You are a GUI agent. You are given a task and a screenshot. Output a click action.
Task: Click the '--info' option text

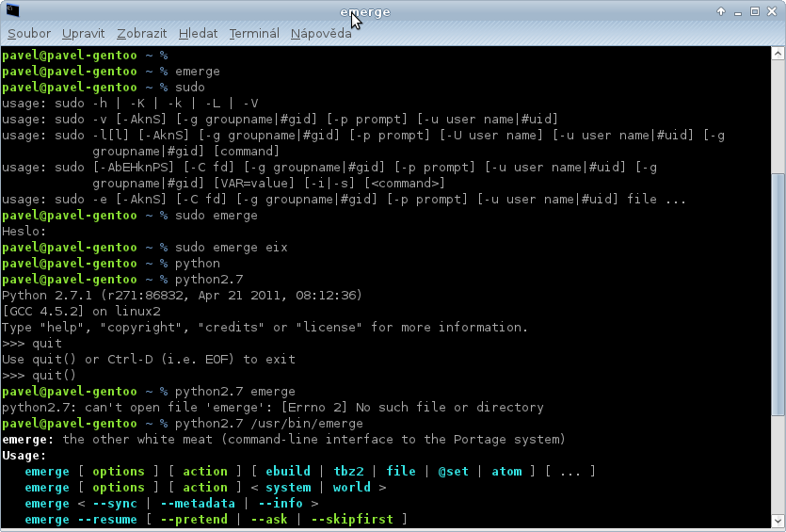click(281, 504)
